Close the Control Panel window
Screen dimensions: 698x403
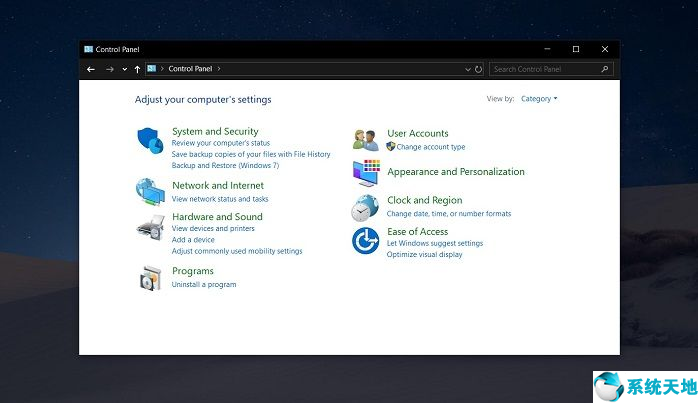point(605,49)
